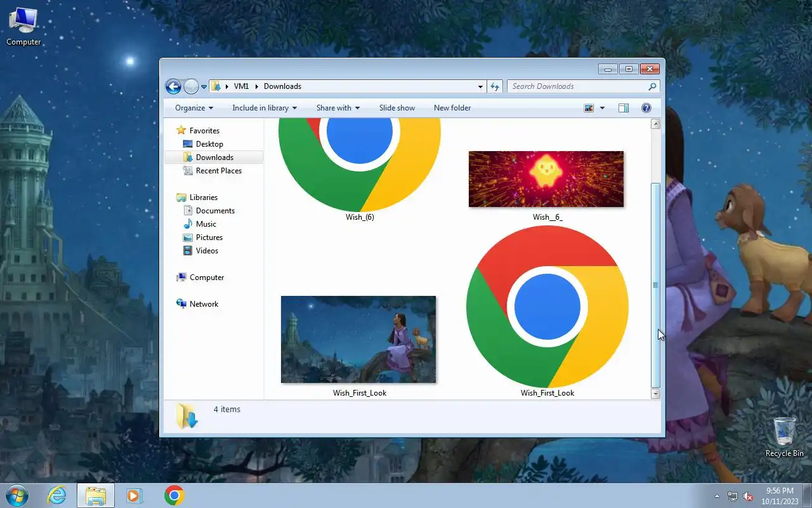
Task: Click the scrollbar up arrow
Action: [x=655, y=124]
